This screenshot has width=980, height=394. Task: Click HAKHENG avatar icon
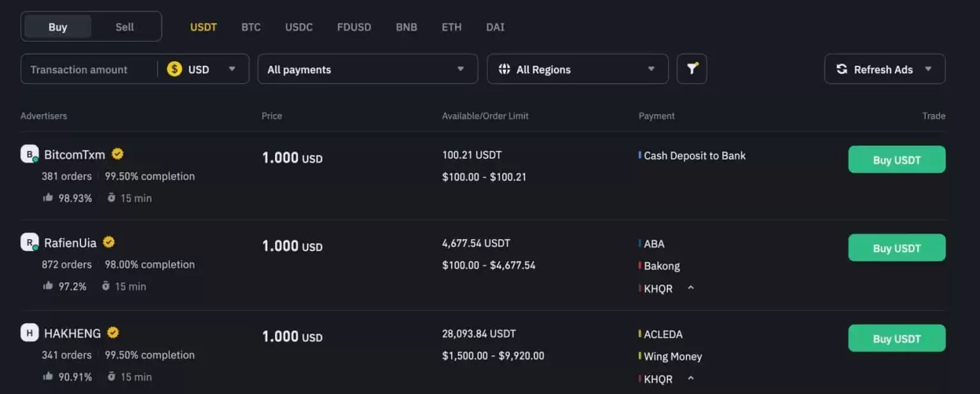pos(29,333)
